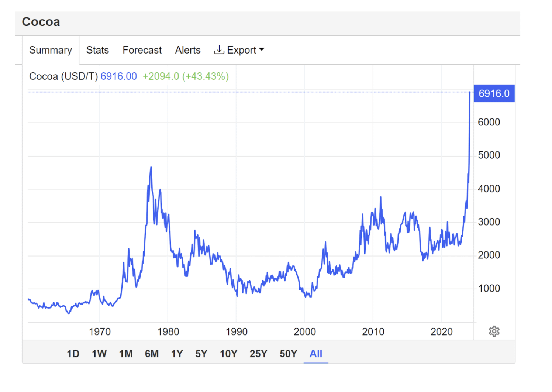Click the 2010 x-axis label

point(373,332)
